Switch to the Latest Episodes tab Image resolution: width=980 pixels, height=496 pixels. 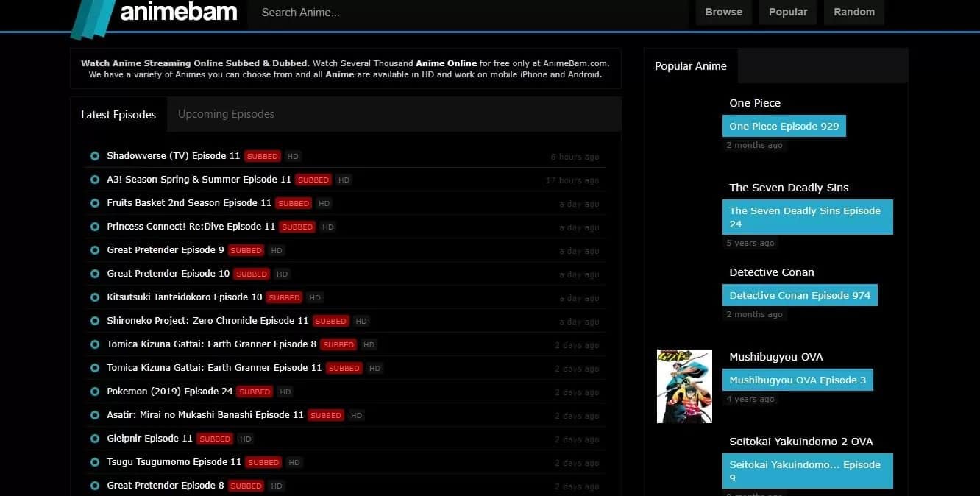point(118,114)
